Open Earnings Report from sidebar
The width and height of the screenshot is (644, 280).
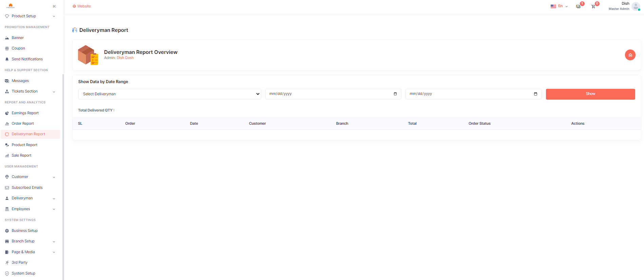25,113
